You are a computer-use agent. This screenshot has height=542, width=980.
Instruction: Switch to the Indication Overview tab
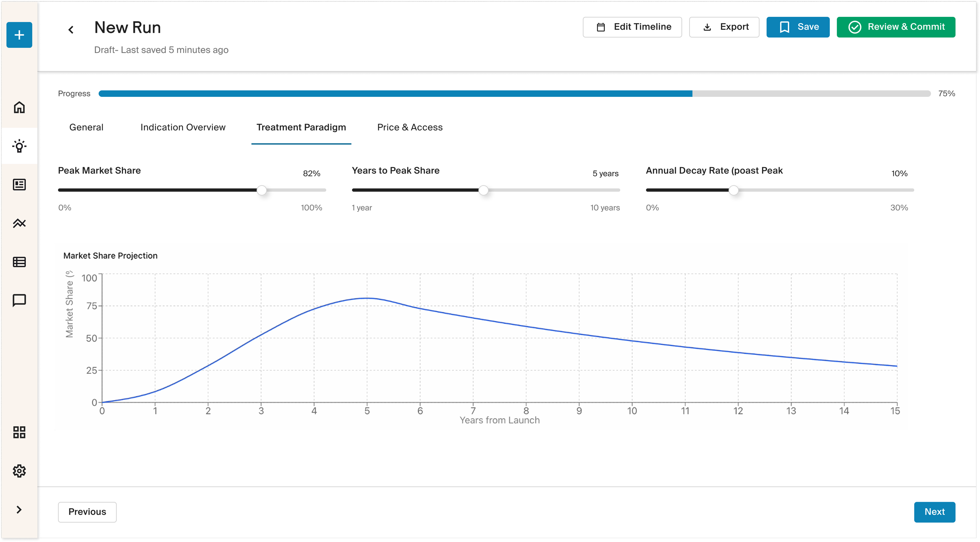[183, 127]
